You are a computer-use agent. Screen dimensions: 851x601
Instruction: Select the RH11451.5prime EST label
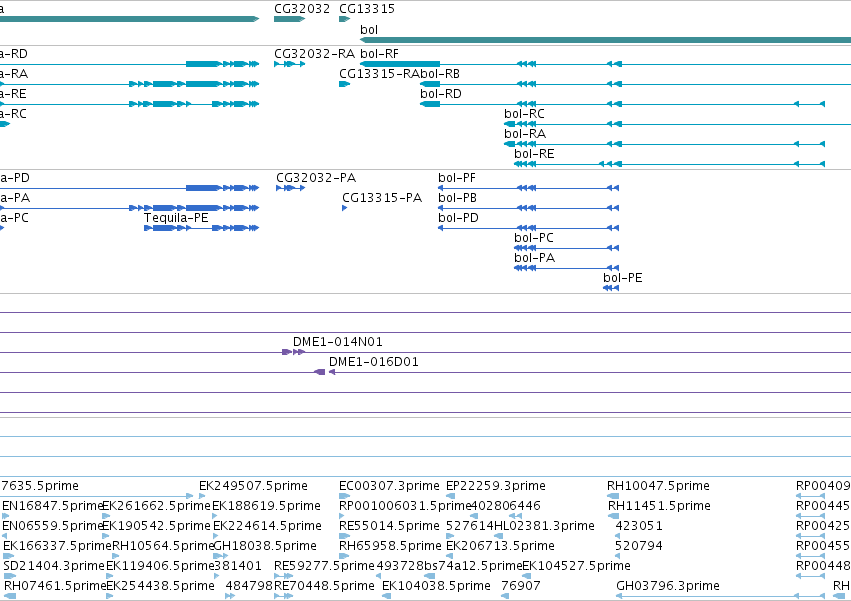coord(659,506)
